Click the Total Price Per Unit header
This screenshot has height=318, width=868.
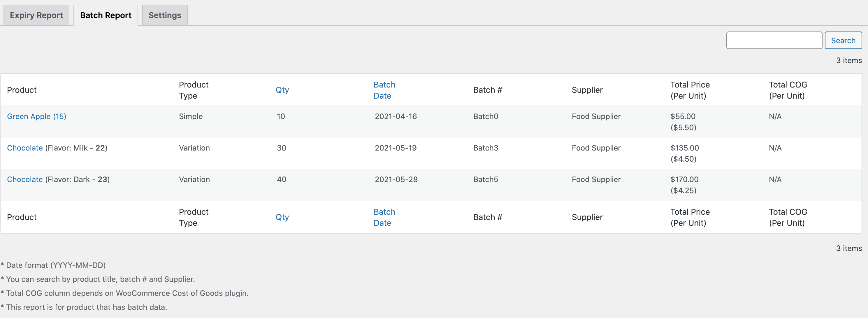pyautogui.click(x=689, y=90)
